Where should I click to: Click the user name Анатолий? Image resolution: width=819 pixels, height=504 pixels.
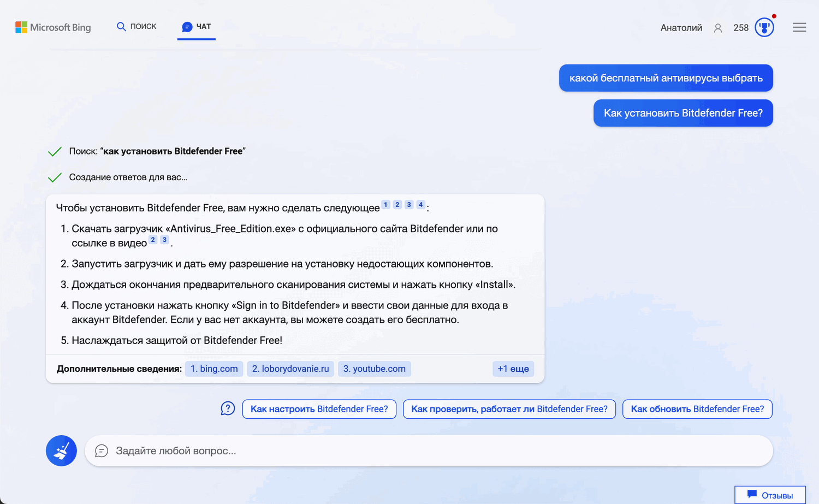681,28
